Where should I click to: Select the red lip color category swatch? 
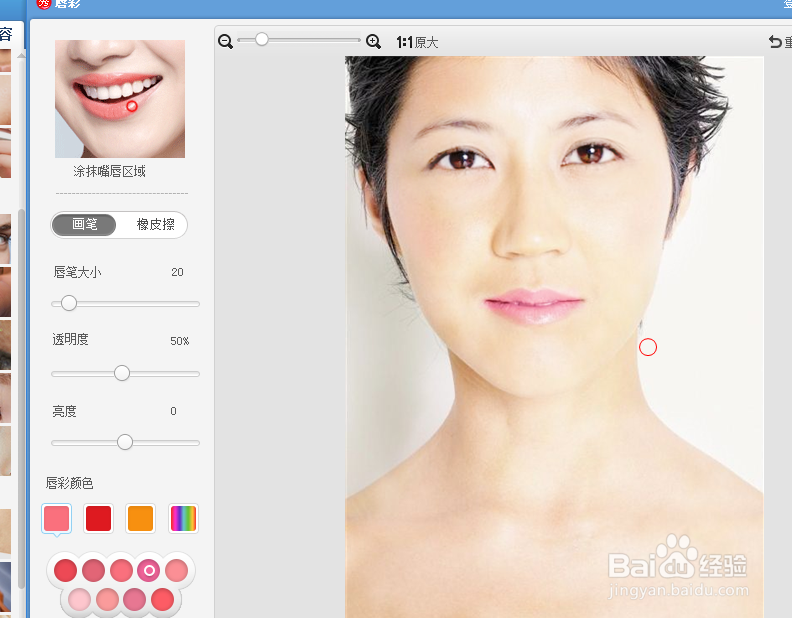click(x=98, y=518)
